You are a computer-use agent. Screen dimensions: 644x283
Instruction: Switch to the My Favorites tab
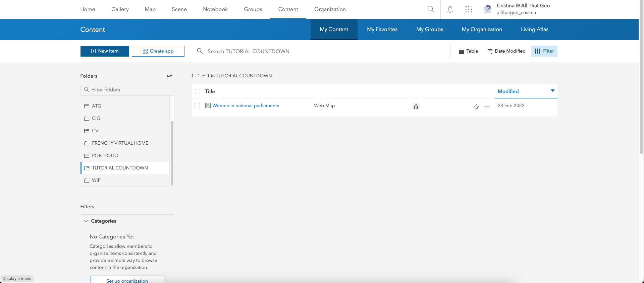point(382,29)
